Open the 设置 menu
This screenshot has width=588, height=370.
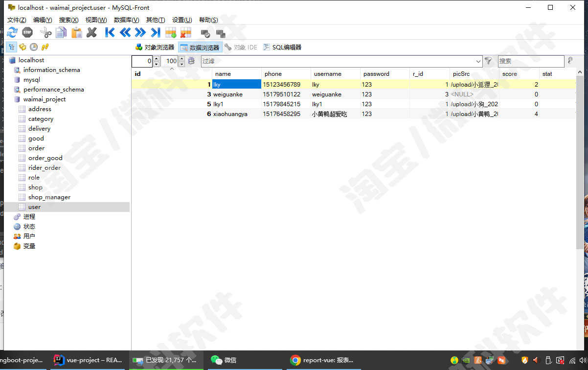[x=182, y=20]
